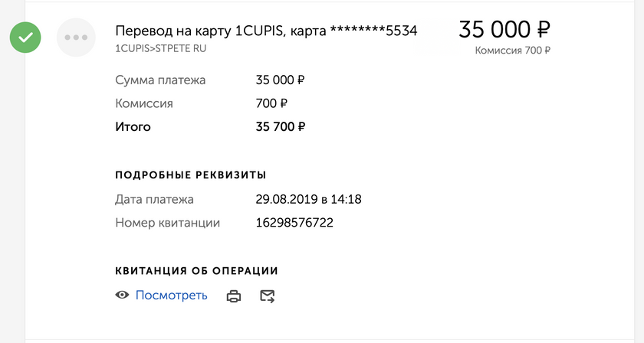Viewport: 644px width, 343px height.
Task: Click the Сумма платежа label
Action: pos(160,80)
